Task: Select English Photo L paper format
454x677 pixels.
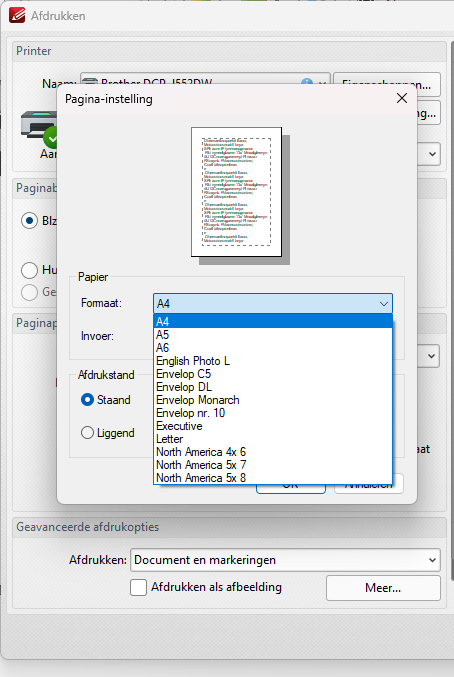Action: (273, 361)
